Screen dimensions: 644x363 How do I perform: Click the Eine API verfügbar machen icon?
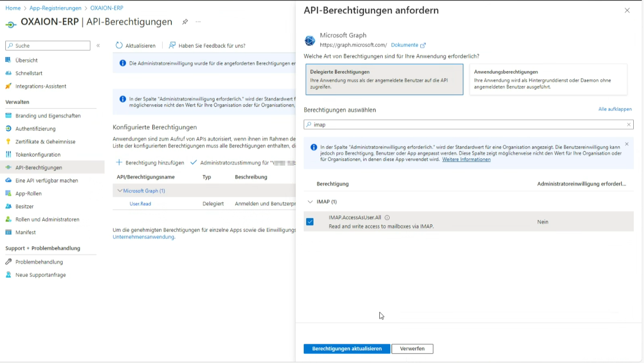coord(8,180)
